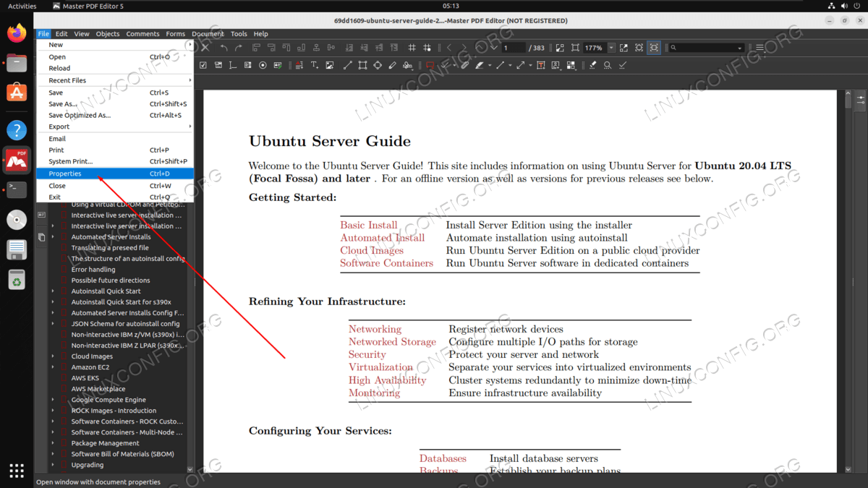Open Firefox from the Ubuntu dock

click(17, 33)
